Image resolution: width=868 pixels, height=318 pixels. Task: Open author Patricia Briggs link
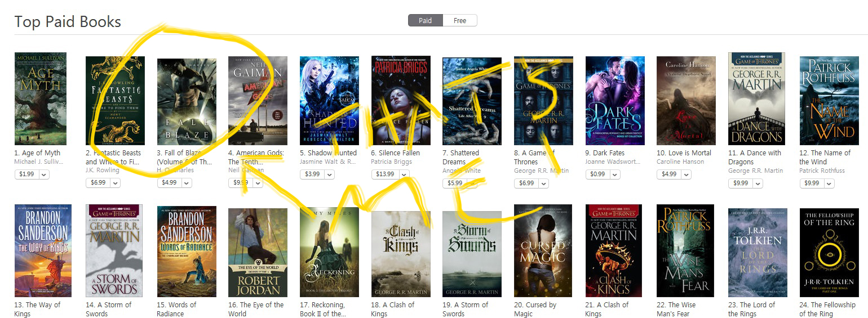(392, 162)
